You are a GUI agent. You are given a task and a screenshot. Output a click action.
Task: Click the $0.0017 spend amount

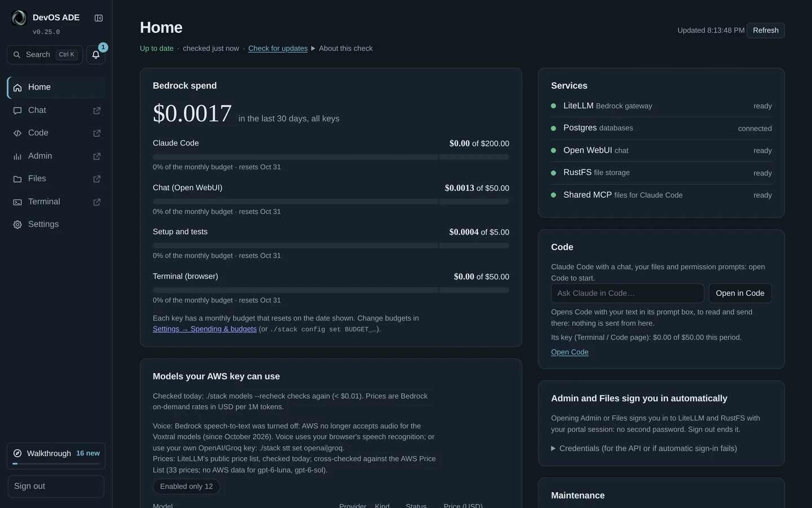(192, 113)
